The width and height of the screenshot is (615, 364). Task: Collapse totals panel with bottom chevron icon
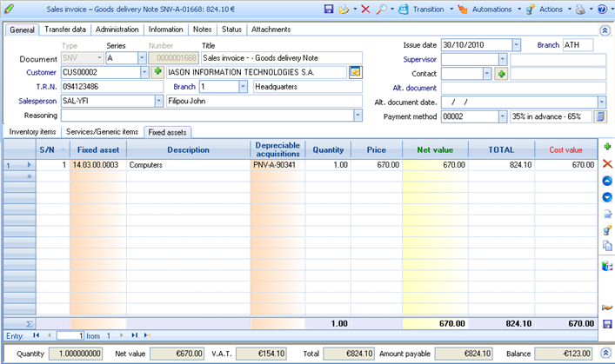pos(605,353)
